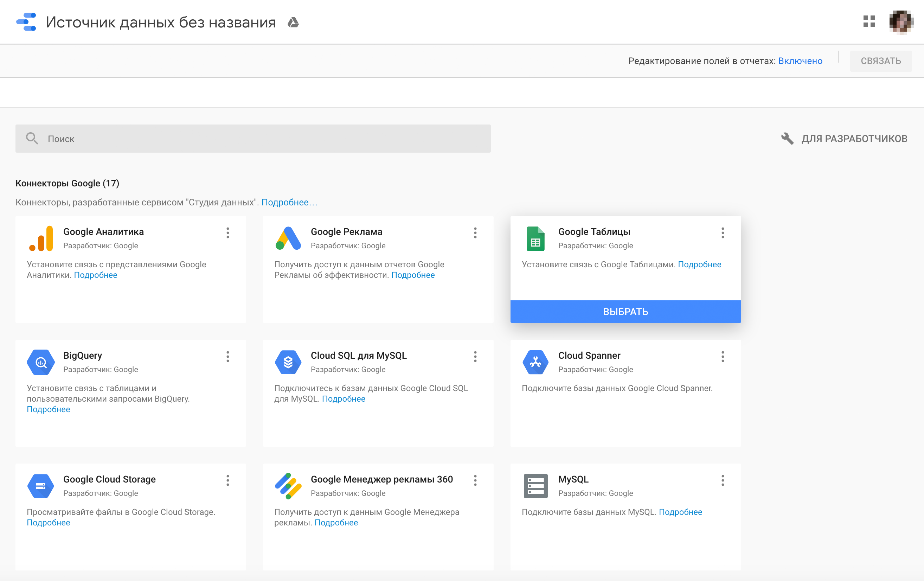Open three-dot menu on Google Таблицы card
This screenshot has height=581, width=924.
tap(723, 233)
